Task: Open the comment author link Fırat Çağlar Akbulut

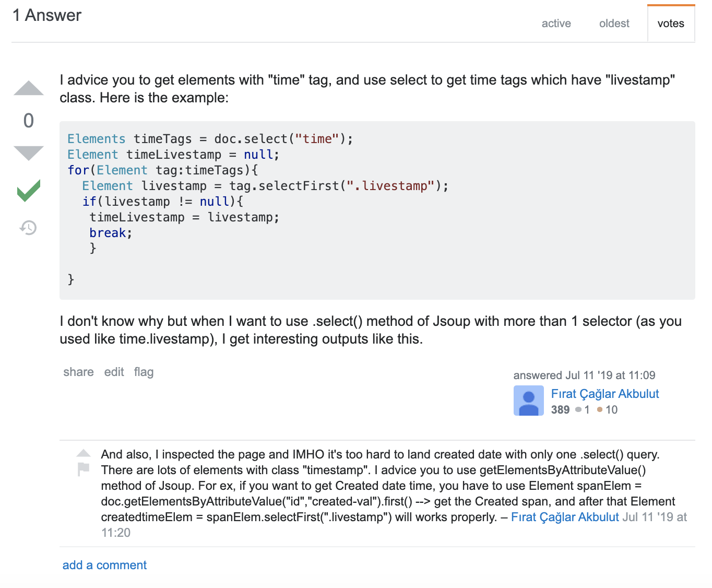Action: point(565,517)
